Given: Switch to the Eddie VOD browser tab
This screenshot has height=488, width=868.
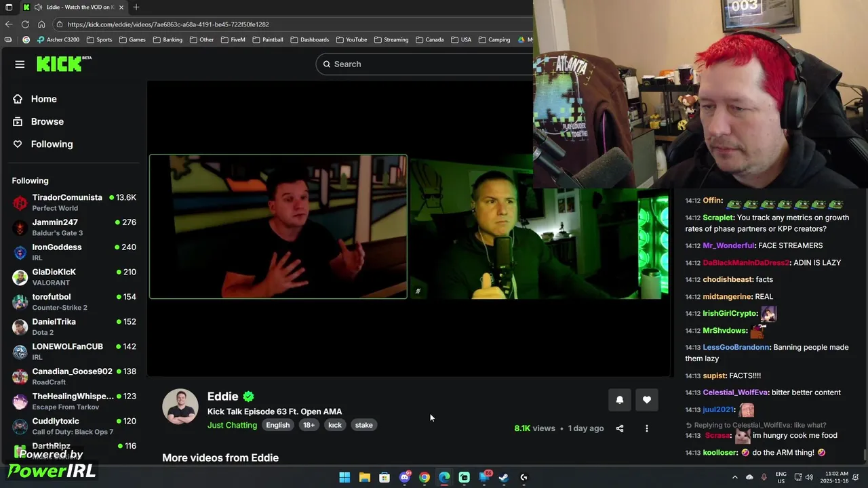Looking at the screenshot, I should coord(74,7).
